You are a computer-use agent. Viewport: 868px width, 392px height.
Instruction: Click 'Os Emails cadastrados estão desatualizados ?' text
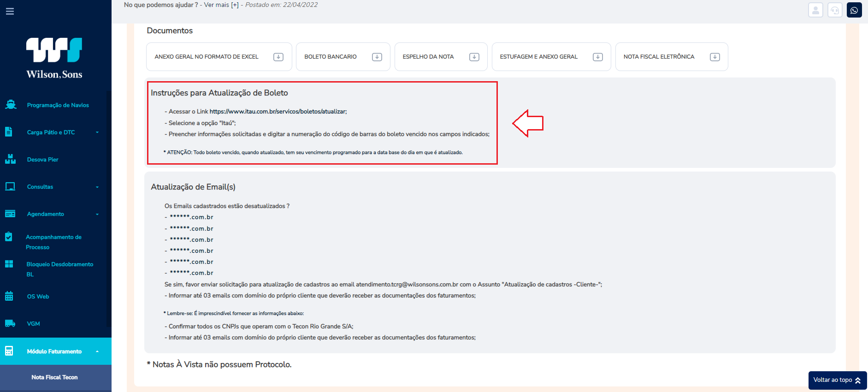(227, 206)
